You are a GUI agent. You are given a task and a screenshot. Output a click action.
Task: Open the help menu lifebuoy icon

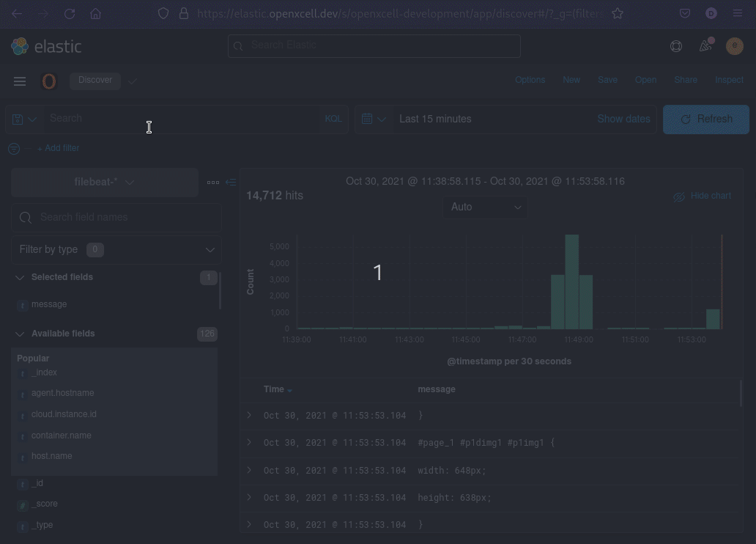(x=675, y=46)
